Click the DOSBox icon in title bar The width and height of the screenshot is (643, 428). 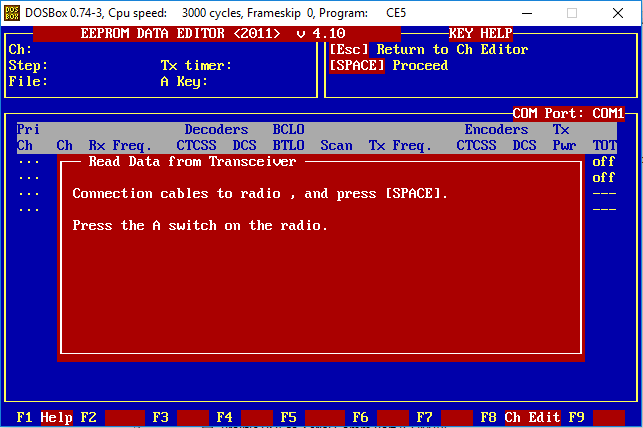point(13,13)
